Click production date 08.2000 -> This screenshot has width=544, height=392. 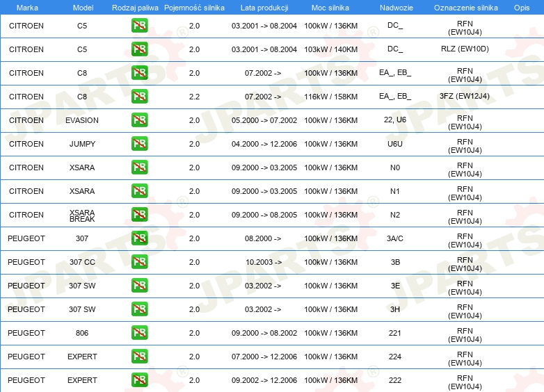tap(263, 238)
